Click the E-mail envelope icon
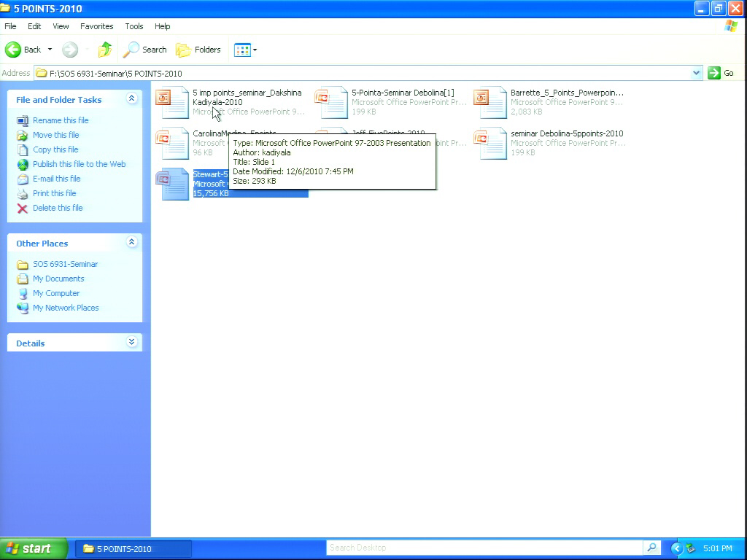The width and height of the screenshot is (747, 560). pyautogui.click(x=23, y=179)
